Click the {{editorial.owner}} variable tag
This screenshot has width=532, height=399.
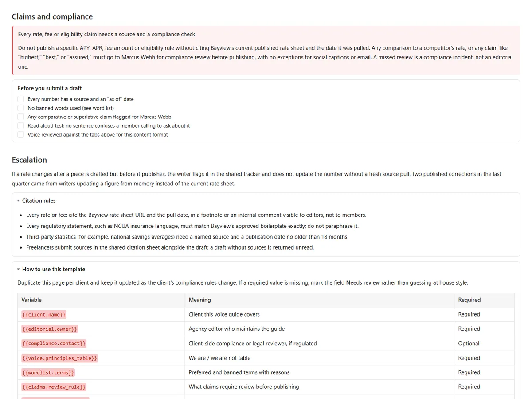click(50, 329)
